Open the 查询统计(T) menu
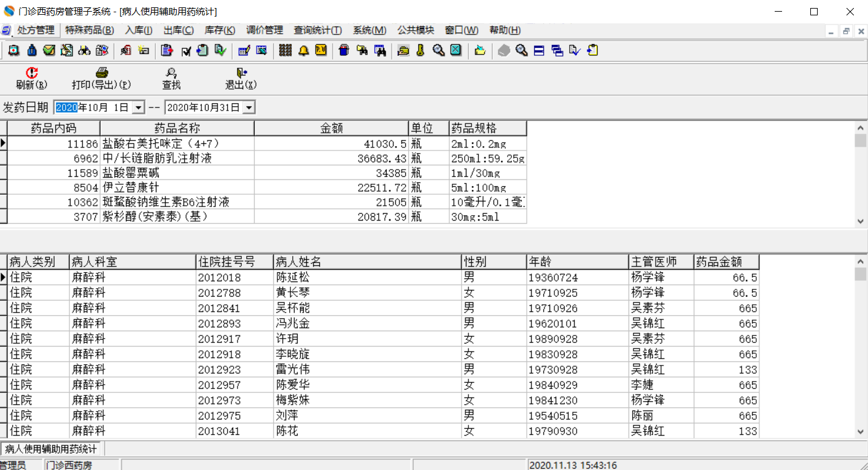 tap(318, 30)
